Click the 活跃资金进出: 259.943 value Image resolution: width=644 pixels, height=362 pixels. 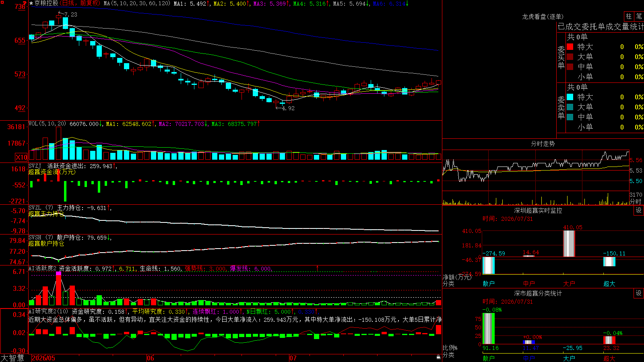click(80, 166)
